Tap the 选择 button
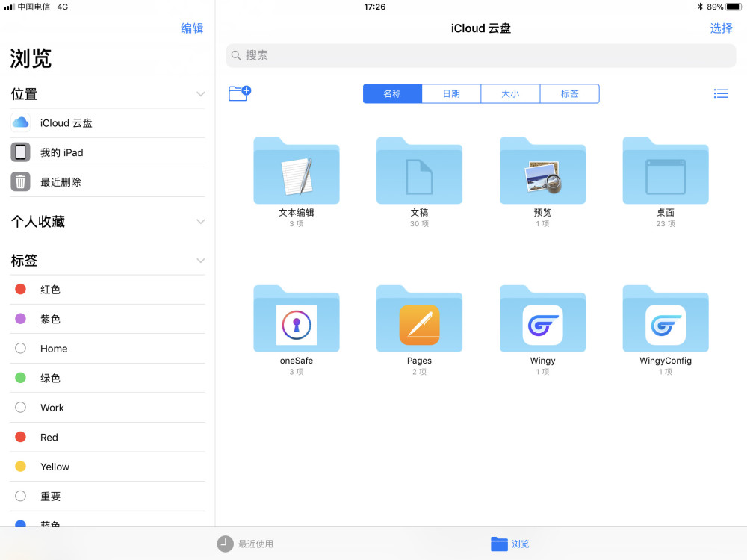 (722, 28)
